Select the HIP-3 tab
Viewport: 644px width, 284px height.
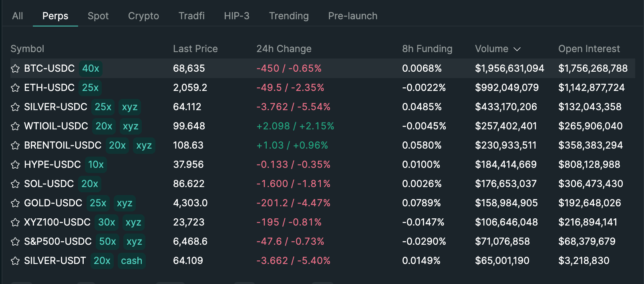pos(236,16)
